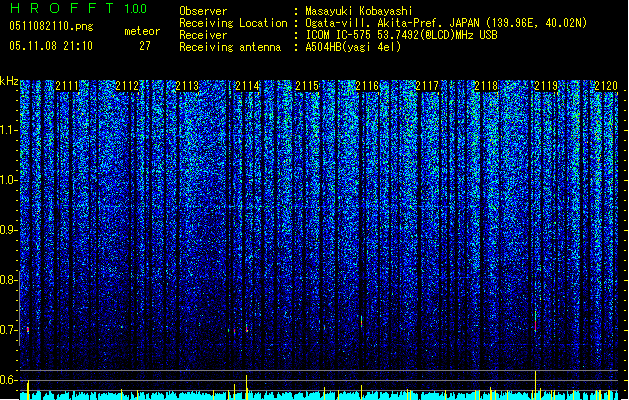Click the 2115 time marker
The height and width of the screenshot is (400, 629).
[307, 86]
